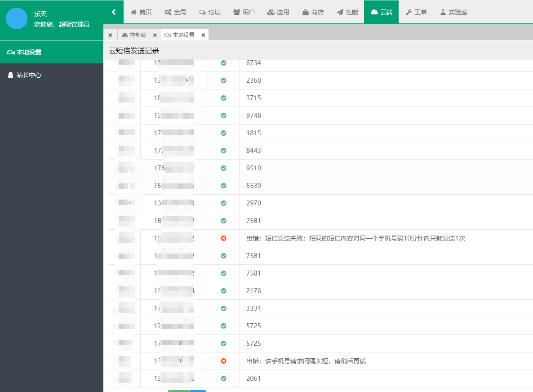This screenshot has width=533, height=392.
Task: Switch to the 控制台 tab
Action: point(134,35)
